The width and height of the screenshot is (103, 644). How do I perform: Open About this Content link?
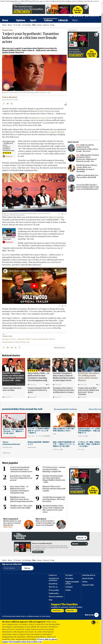[95, 409]
